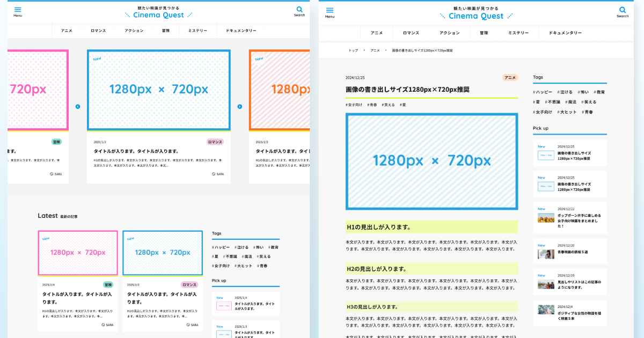Click the トップ breadcrumb on the article page
The width and height of the screenshot is (644, 338).
pos(353,50)
